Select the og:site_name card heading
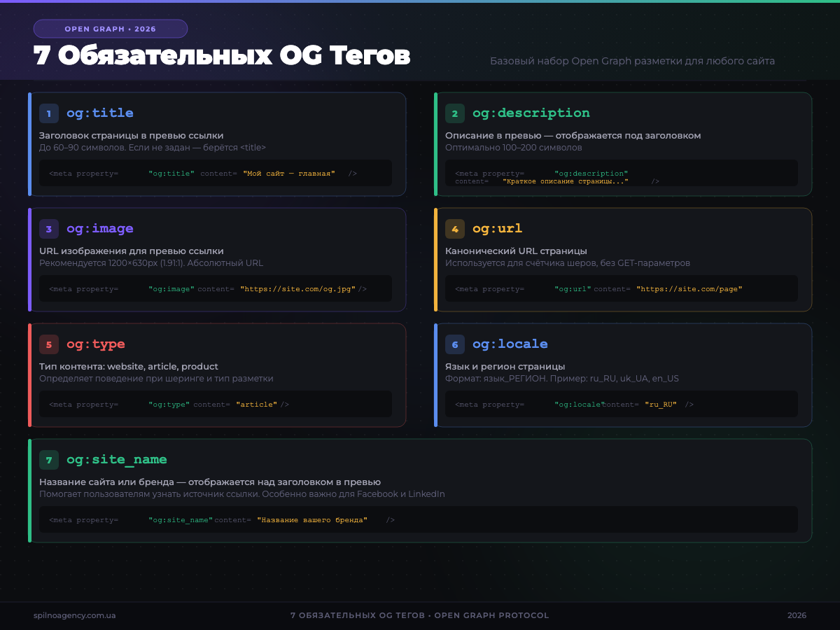The image size is (840, 630). click(117, 459)
